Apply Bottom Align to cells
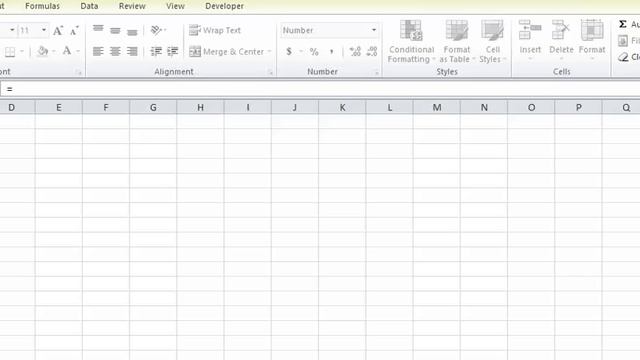Viewport: 640px width, 360px height. pyautogui.click(x=132, y=32)
